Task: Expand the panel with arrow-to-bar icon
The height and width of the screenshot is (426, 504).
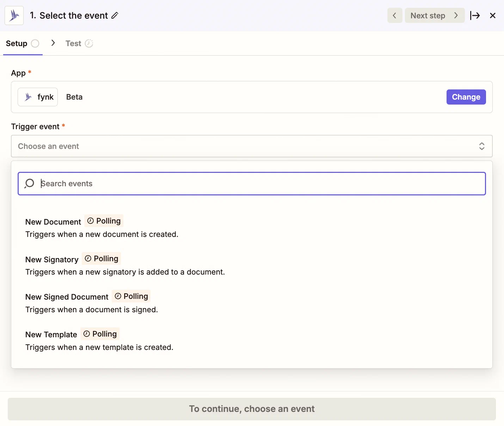Action: coord(475,15)
